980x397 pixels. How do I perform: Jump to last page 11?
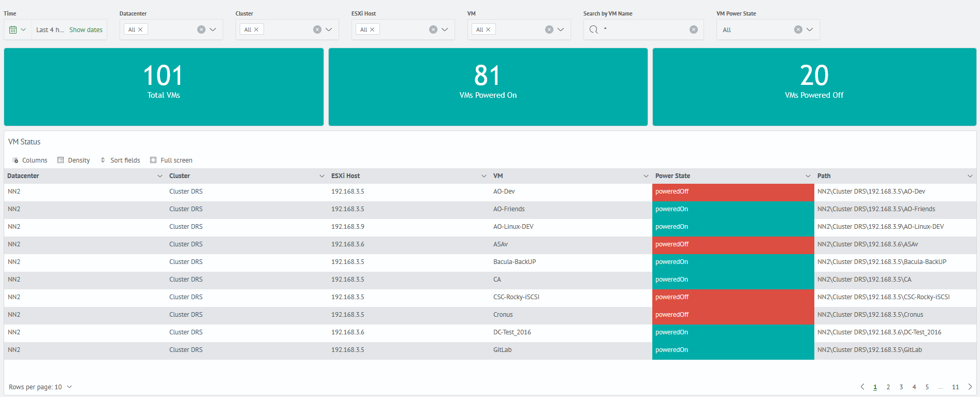pyautogui.click(x=956, y=387)
